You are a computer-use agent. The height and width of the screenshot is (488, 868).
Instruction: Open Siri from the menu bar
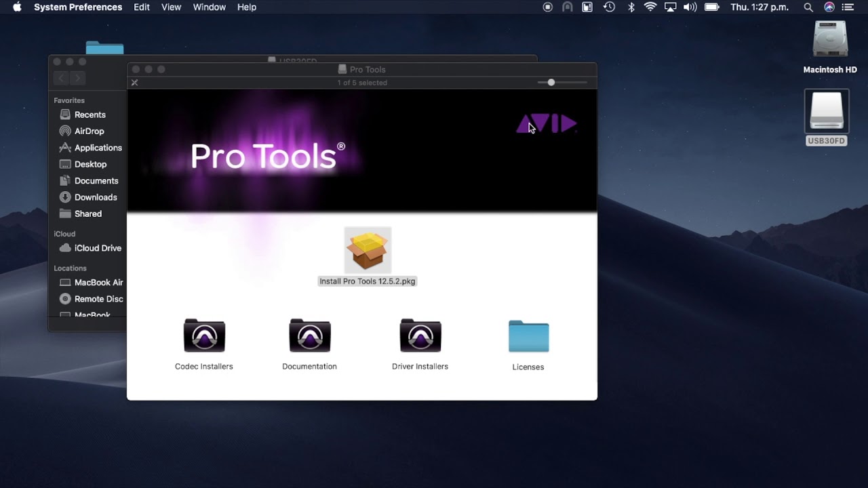pos(829,7)
